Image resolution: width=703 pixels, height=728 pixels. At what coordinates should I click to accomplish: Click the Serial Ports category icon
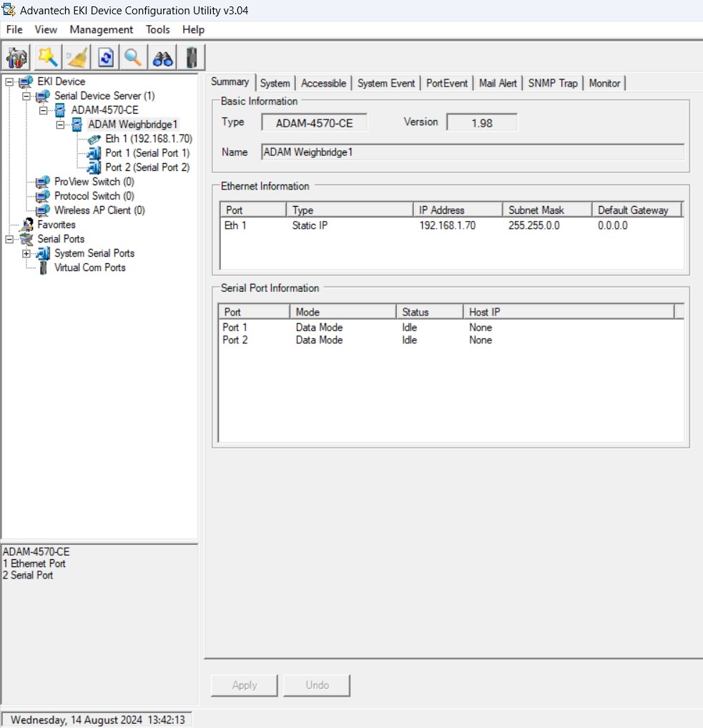tap(26, 239)
